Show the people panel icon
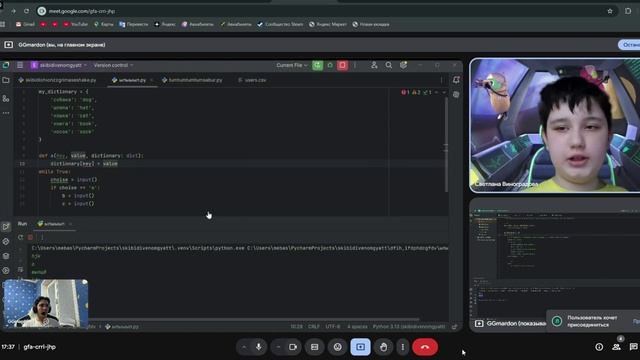The image size is (640, 360). click(616, 347)
